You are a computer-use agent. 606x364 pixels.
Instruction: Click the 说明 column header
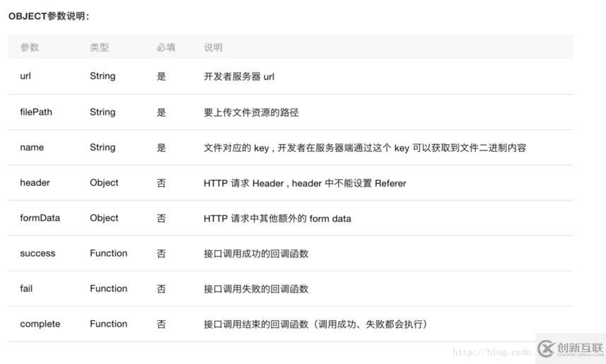pyautogui.click(x=213, y=47)
